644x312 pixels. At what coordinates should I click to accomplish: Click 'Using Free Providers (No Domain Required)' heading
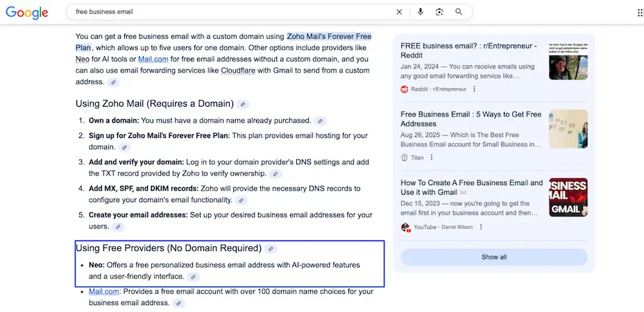point(169,248)
